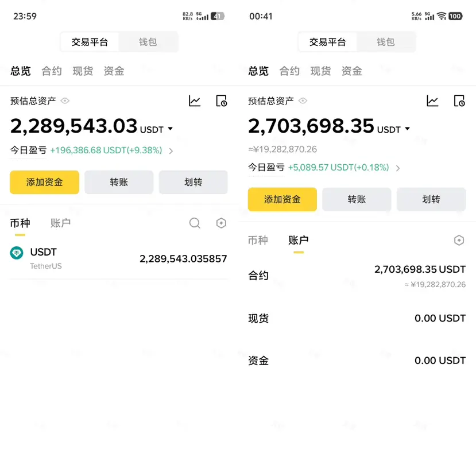Tap hexagon settings icon in left screen
Image resolution: width=476 pixels, height=449 pixels.
pyautogui.click(x=221, y=223)
